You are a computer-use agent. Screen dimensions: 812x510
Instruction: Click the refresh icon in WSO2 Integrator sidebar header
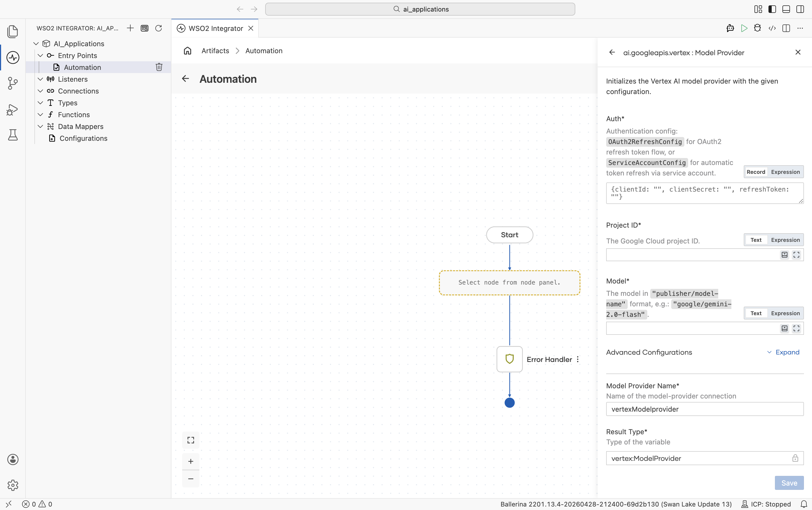point(159,28)
